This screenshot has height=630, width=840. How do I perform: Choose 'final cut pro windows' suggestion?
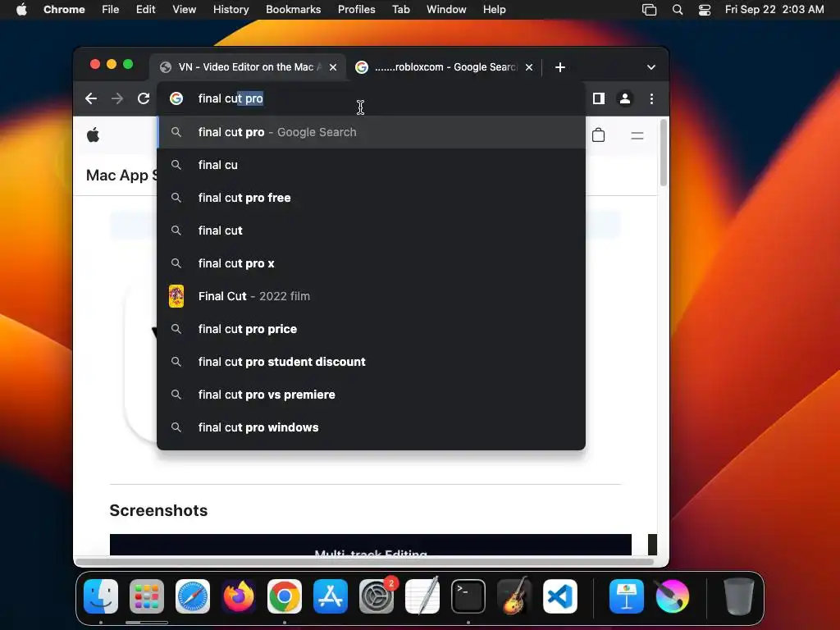372,427
